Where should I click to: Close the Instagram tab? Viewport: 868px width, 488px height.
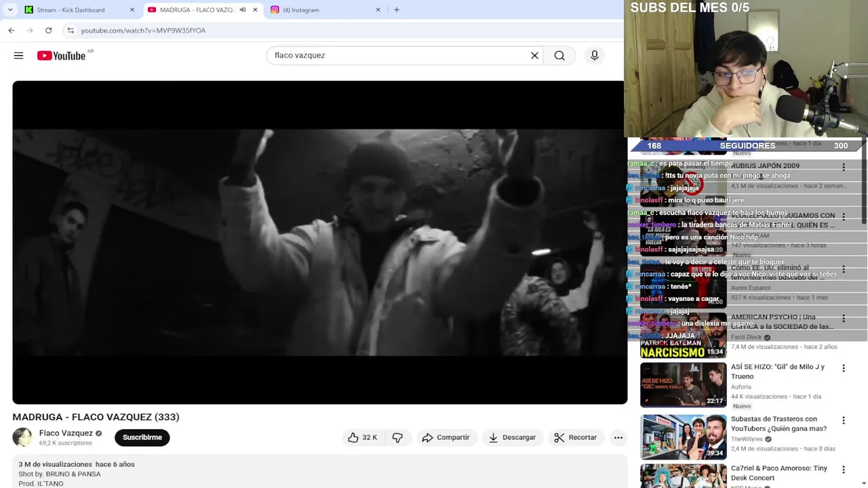click(378, 9)
